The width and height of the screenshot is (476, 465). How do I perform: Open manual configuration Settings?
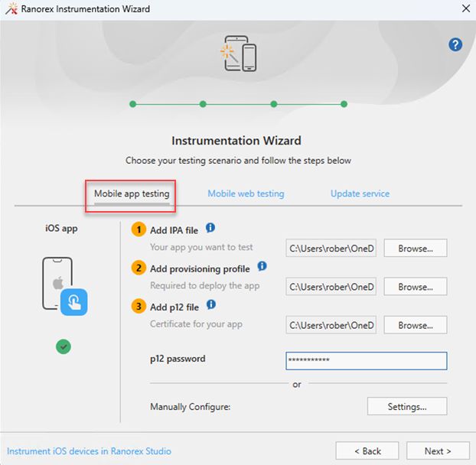[x=407, y=406]
